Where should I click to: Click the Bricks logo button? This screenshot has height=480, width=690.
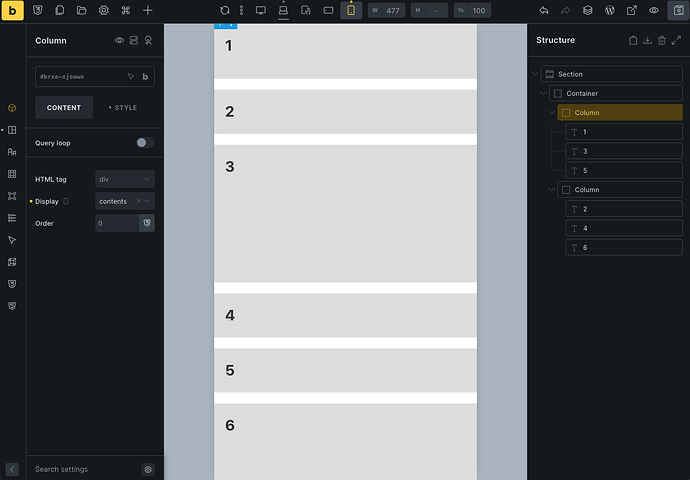[x=12, y=11]
